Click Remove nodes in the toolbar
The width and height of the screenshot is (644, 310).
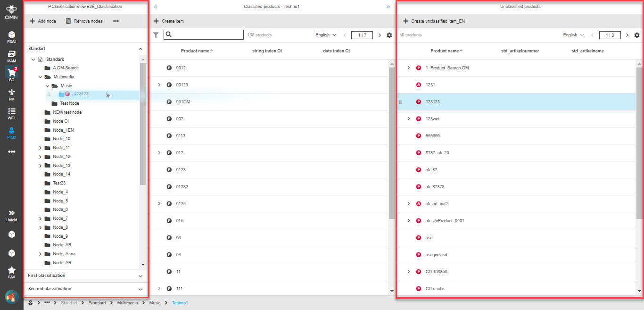83,21
